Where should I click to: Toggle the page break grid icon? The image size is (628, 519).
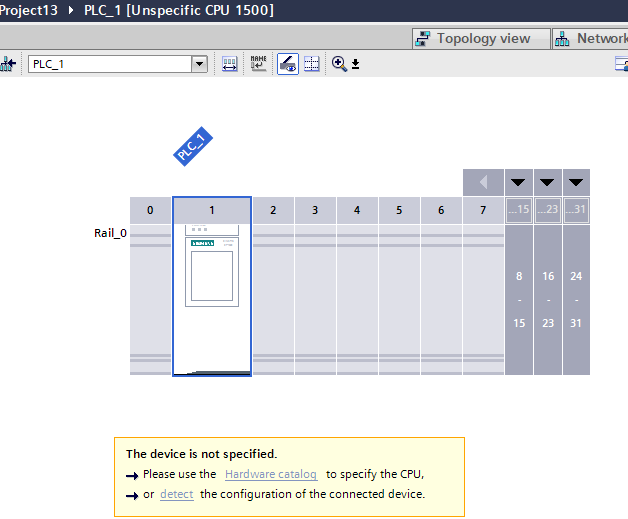pos(312,64)
